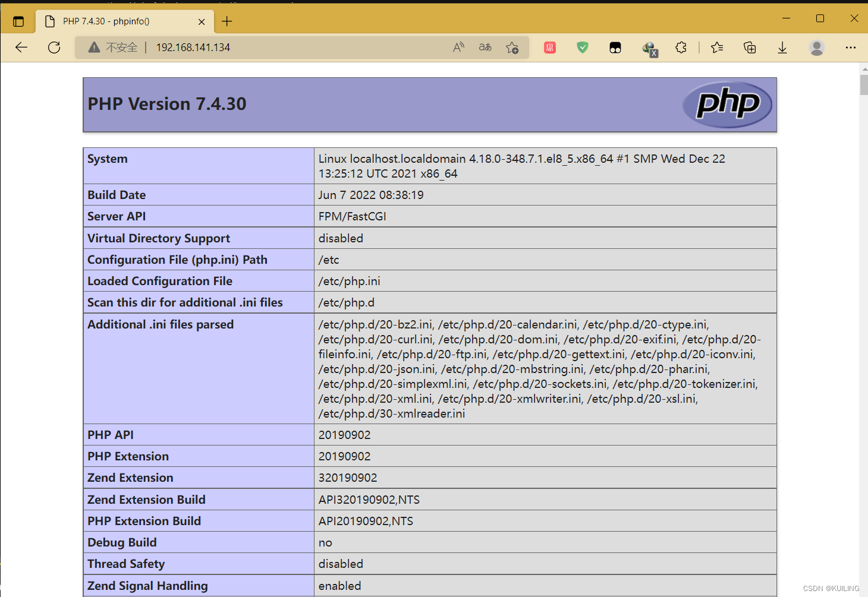The width and height of the screenshot is (868, 597).
Task: Click the 'Server API' row label
Action: click(117, 216)
